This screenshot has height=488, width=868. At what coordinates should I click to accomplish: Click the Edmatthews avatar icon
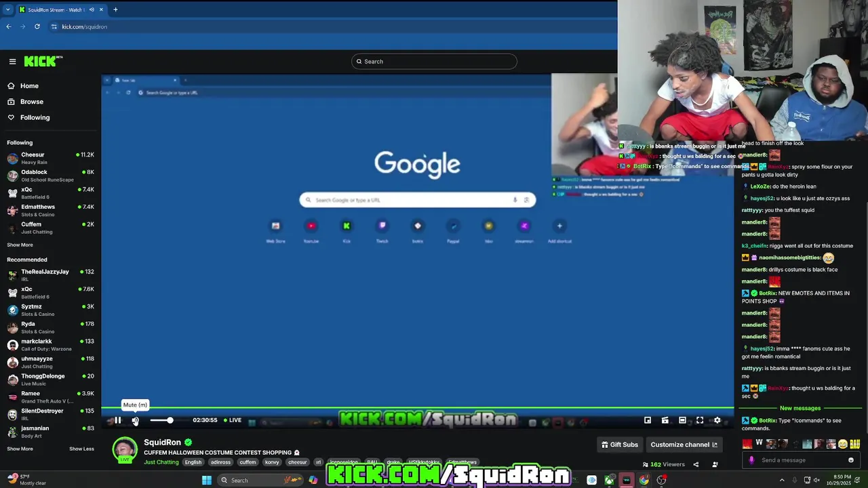(x=12, y=211)
